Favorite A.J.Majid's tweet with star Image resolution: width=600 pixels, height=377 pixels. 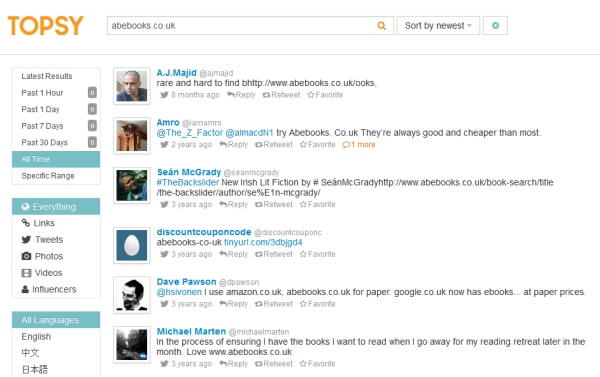pos(325,95)
